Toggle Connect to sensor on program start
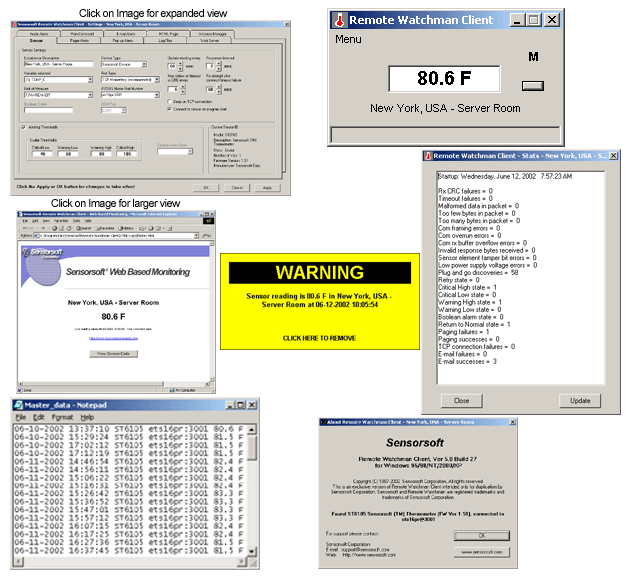This screenshot has width=629, height=579. pos(170,108)
